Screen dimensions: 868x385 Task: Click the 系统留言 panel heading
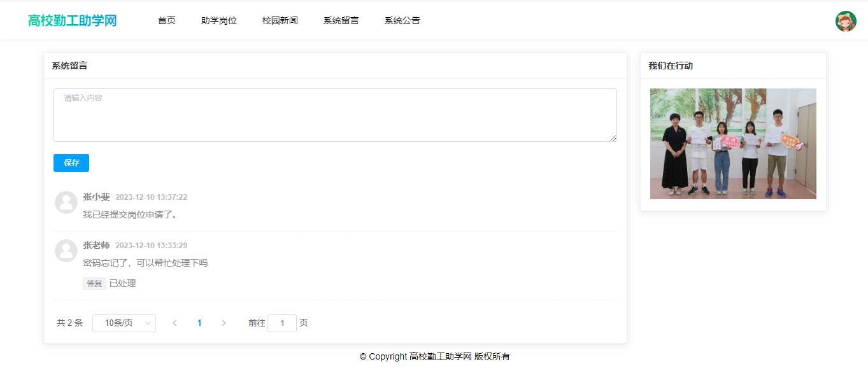tap(69, 66)
